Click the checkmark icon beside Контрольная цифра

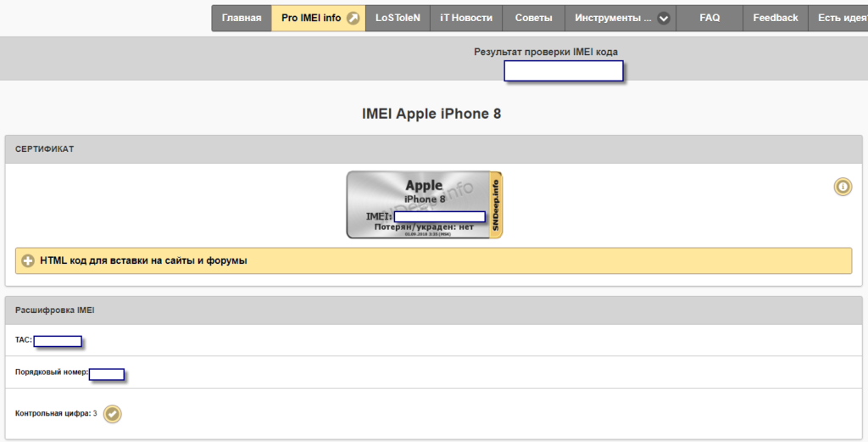[113, 414]
